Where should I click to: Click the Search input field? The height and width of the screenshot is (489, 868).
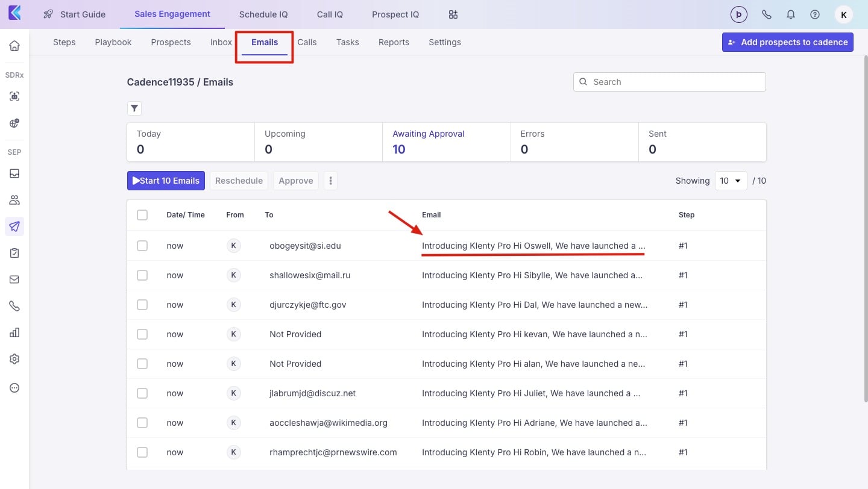(669, 82)
